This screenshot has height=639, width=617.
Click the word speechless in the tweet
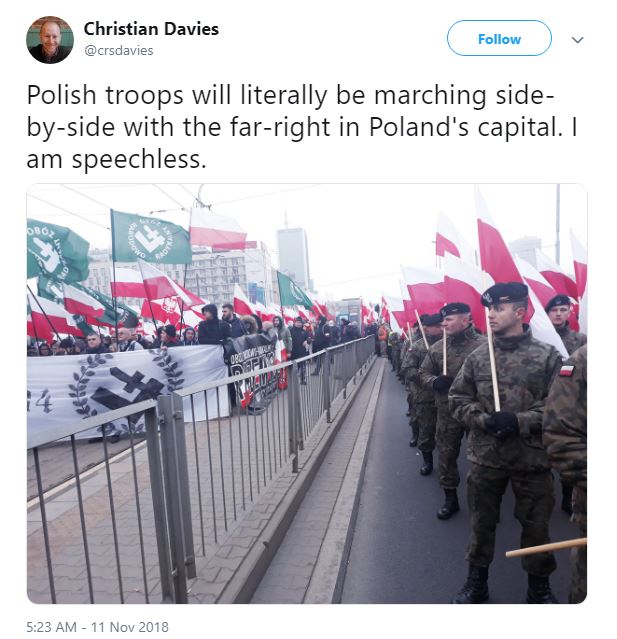(x=139, y=160)
